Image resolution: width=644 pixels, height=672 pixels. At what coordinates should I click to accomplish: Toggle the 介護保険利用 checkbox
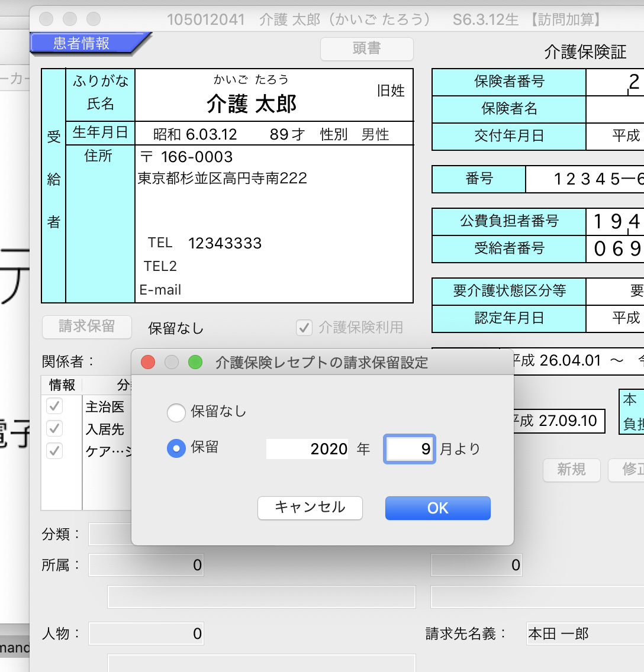point(304,327)
